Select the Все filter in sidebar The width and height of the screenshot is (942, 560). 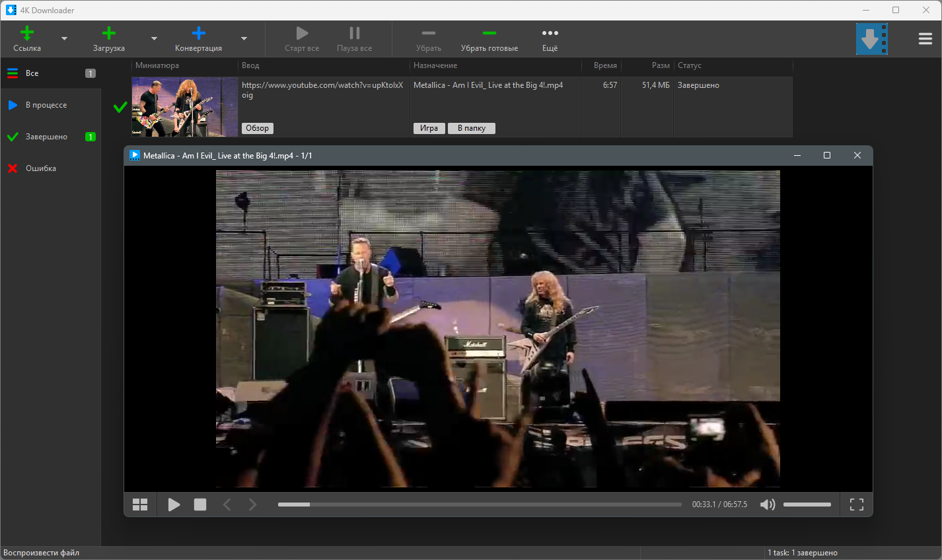(x=51, y=73)
